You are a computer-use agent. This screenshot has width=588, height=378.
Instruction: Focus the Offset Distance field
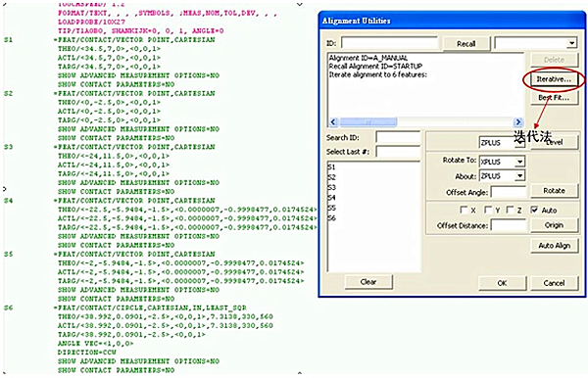coord(510,225)
